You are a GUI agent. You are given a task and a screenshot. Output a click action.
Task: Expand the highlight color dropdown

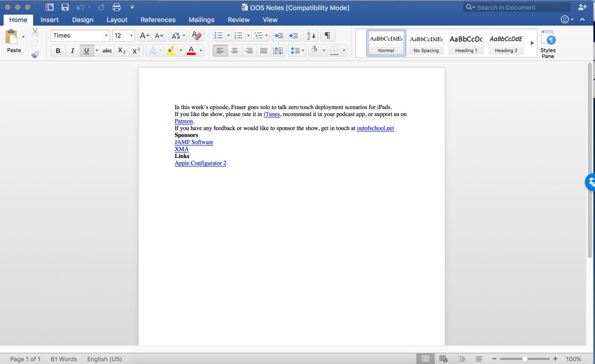click(x=180, y=51)
